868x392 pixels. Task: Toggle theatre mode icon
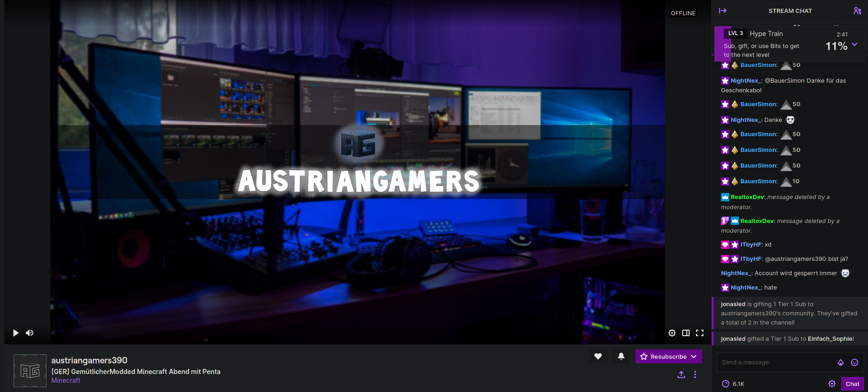[686, 333]
